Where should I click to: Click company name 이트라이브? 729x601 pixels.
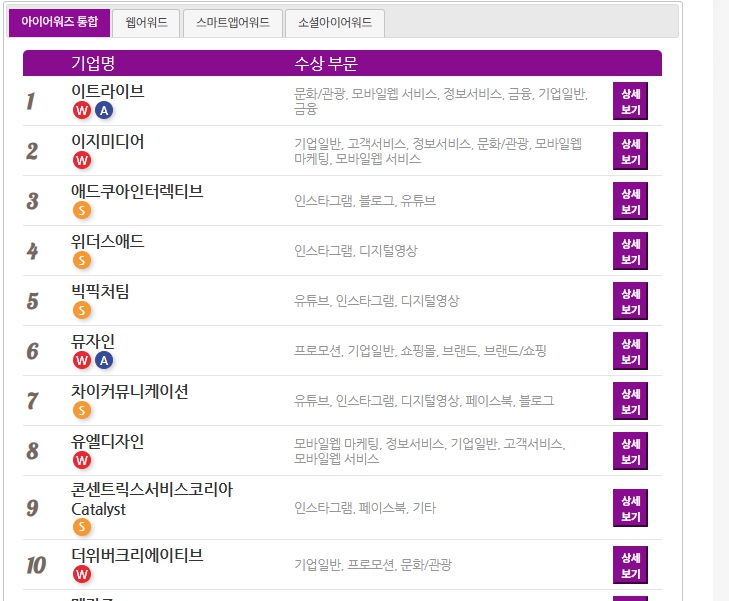(107, 91)
